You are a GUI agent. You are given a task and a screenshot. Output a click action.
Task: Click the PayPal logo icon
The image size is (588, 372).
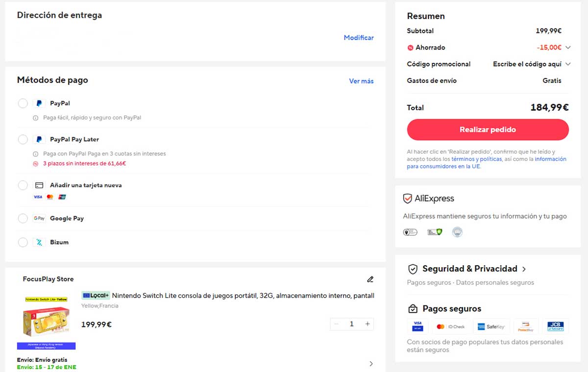pos(39,103)
